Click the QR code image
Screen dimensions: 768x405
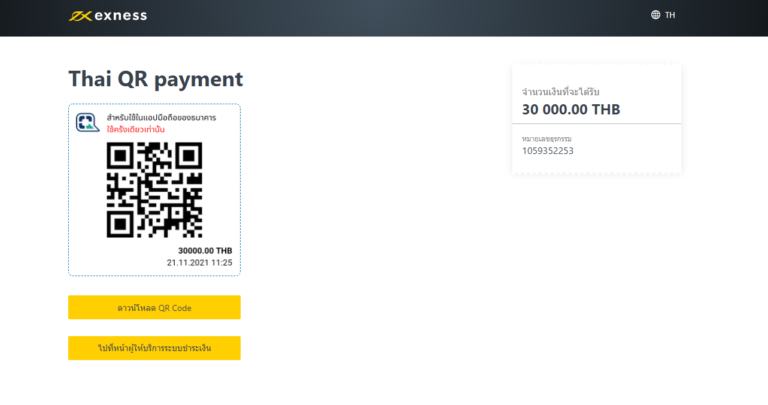(154, 190)
